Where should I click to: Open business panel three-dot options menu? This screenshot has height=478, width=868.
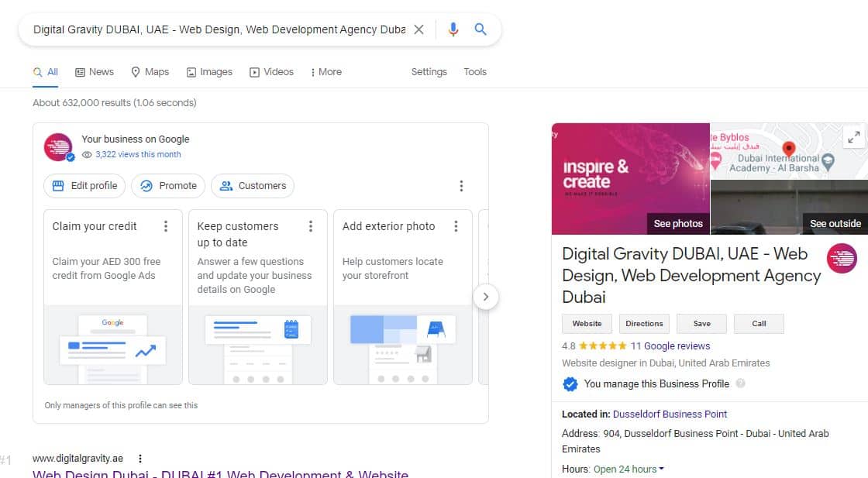(x=461, y=186)
